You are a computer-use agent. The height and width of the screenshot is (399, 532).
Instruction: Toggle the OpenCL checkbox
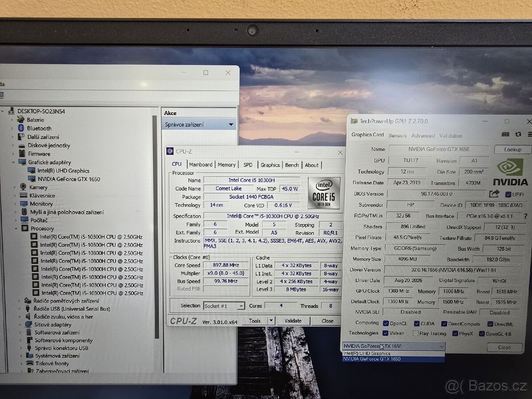(x=386, y=324)
